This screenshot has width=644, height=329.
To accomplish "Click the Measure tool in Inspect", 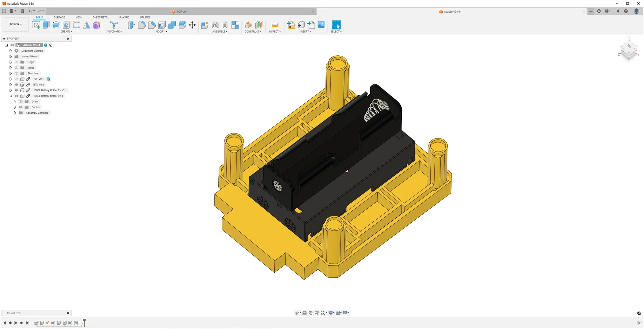I will tap(275, 25).
